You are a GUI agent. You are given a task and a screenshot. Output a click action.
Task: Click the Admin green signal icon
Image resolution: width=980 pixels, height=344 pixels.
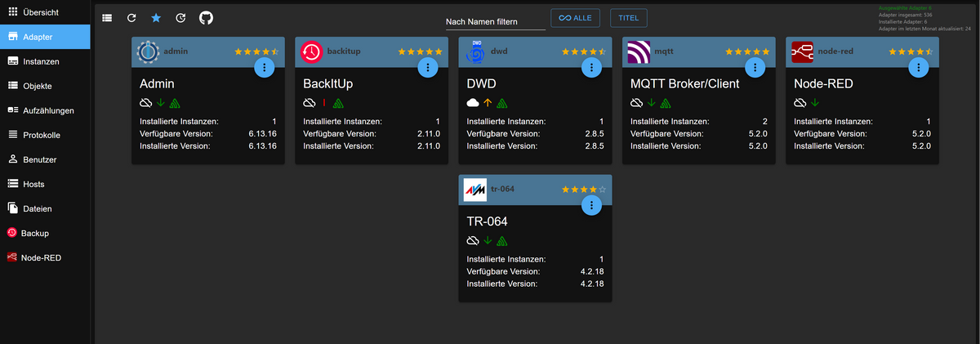(175, 103)
